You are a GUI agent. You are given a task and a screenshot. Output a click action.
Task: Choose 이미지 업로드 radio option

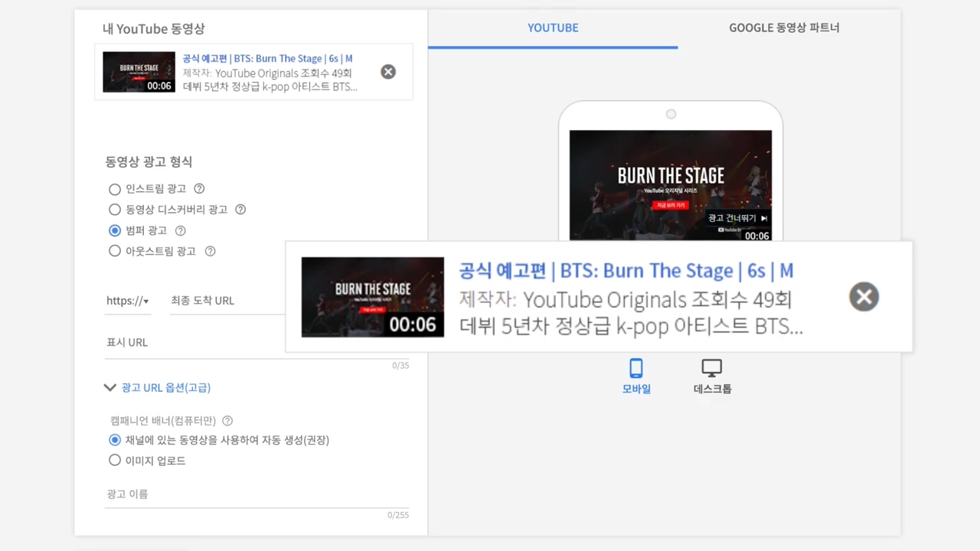tap(115, 461)
